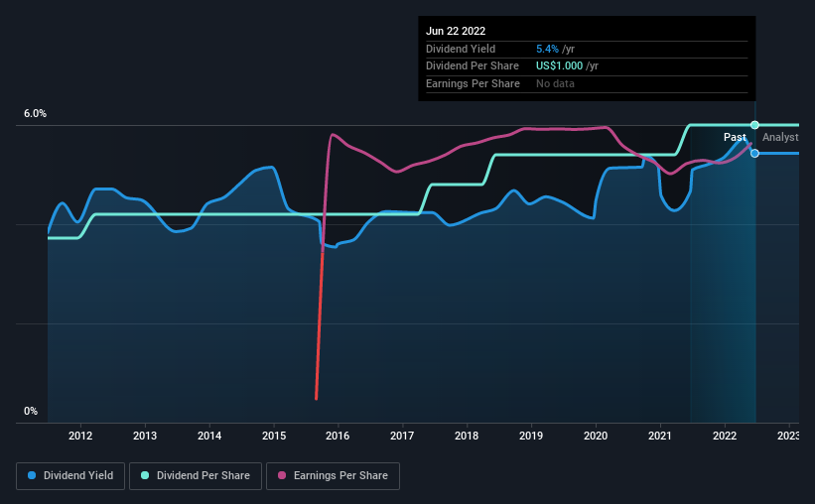815x504 pixels.
Task: Click the red earnings line segment near 2015
Action: pyautogui.click(x=319, y=324)
